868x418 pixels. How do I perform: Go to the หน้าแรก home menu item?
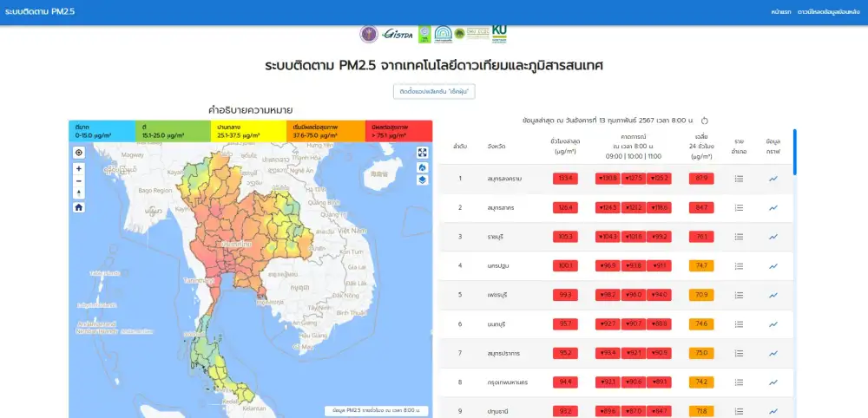[x=780, y=12]
